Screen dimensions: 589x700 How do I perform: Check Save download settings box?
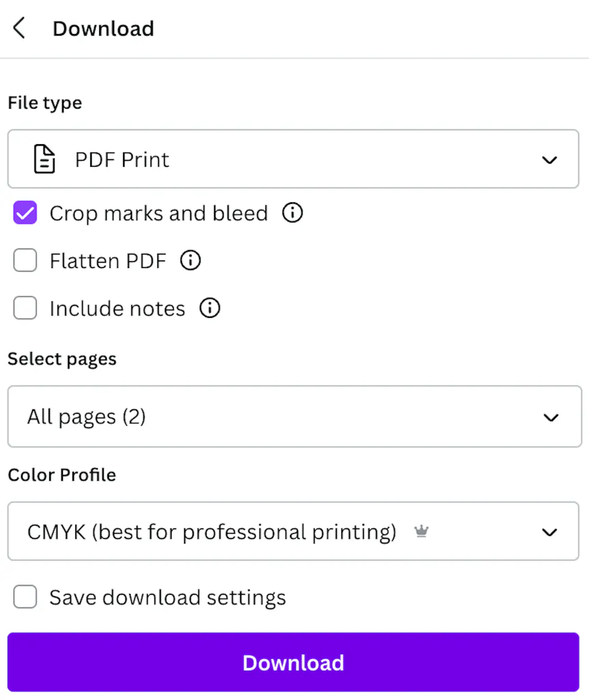(25, 597)
